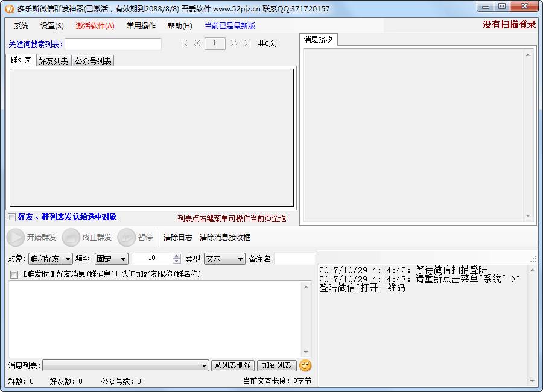Open the 频率 固定 dropdown
This screenshot has width=543, height=392.
(111, 259)
